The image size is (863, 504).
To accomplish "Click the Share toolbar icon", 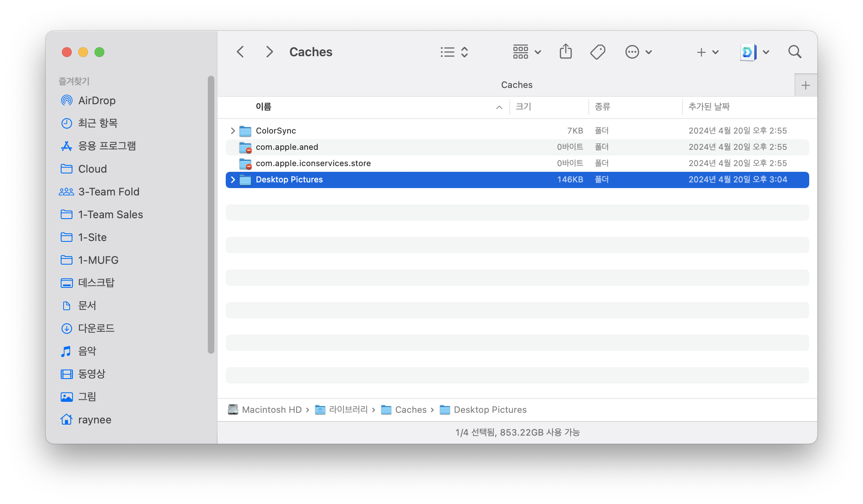I will click(x=566, y=52).
